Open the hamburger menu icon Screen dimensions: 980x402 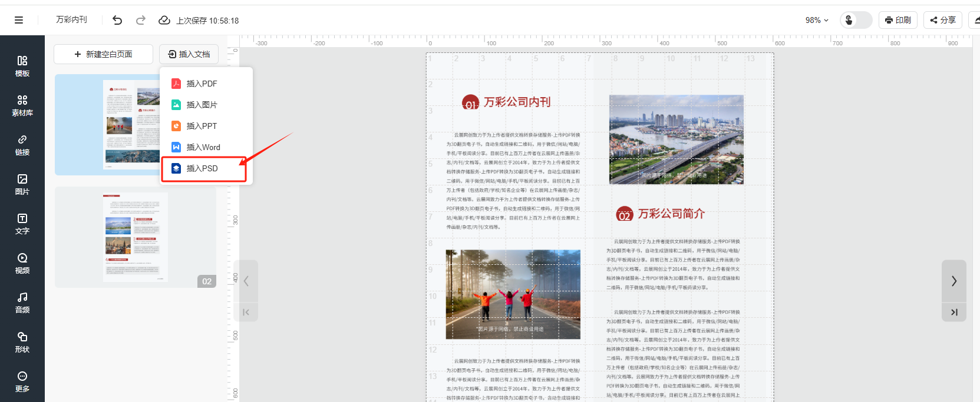pyautogui.click(x=19, y=20)
